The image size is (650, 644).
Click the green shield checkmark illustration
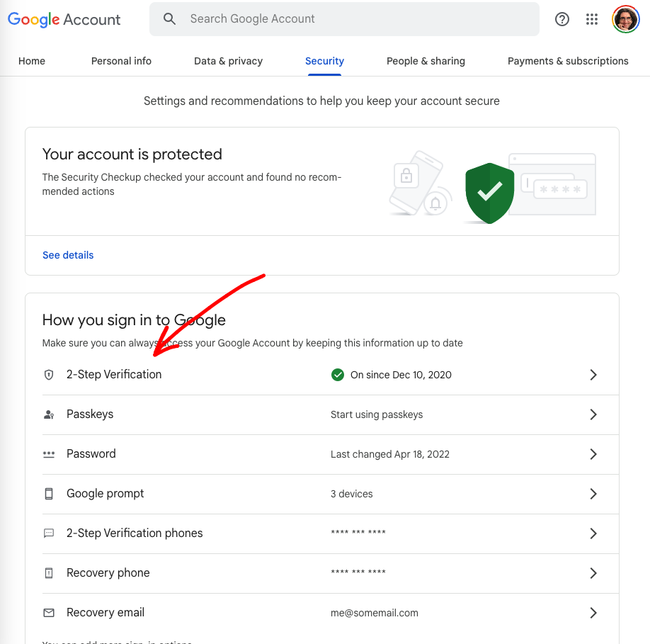click(x=489, y=192)
